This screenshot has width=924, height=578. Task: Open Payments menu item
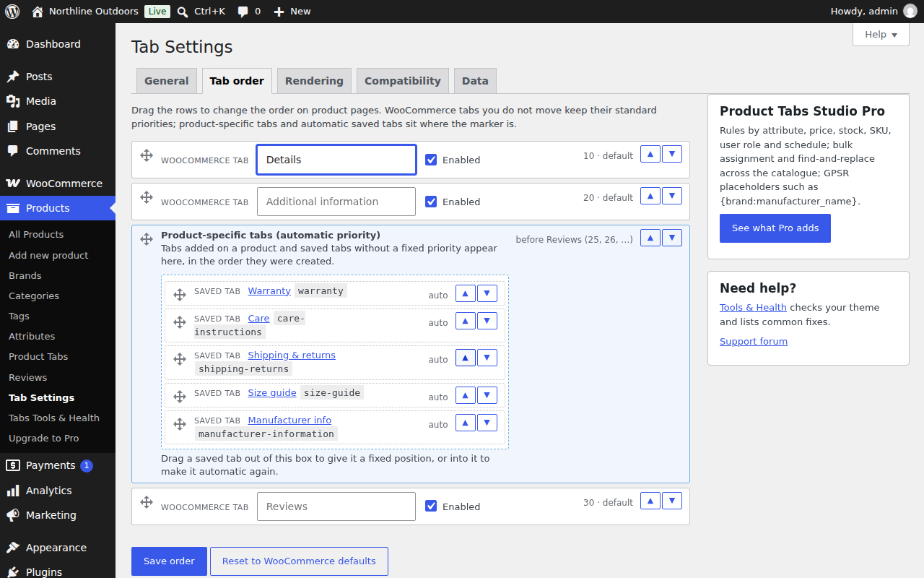(58, 465)
